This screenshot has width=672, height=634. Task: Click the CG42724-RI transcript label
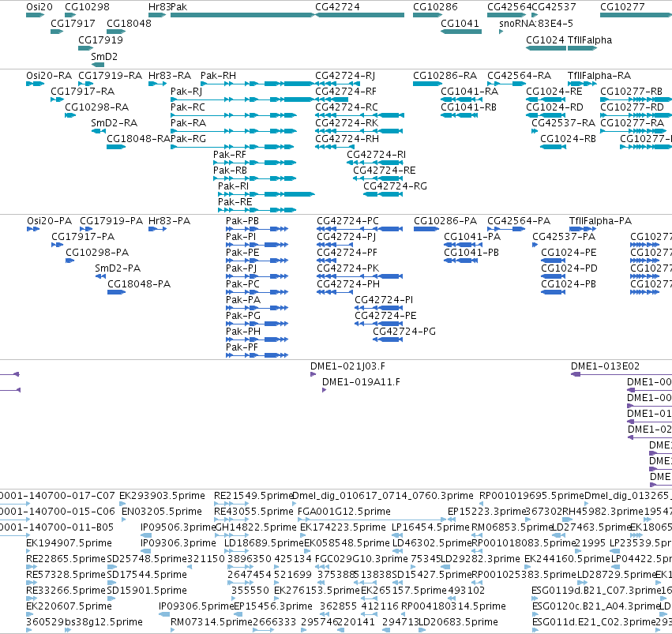tap(377, 154)
